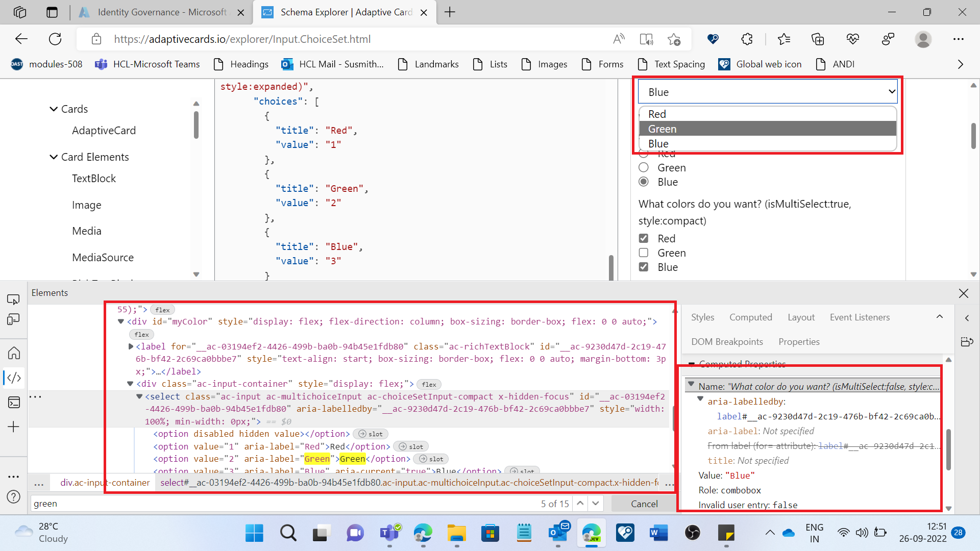The image size is (980, 551).
Task: Collapse the Cards section in sidebar
Action: (54, 109)
